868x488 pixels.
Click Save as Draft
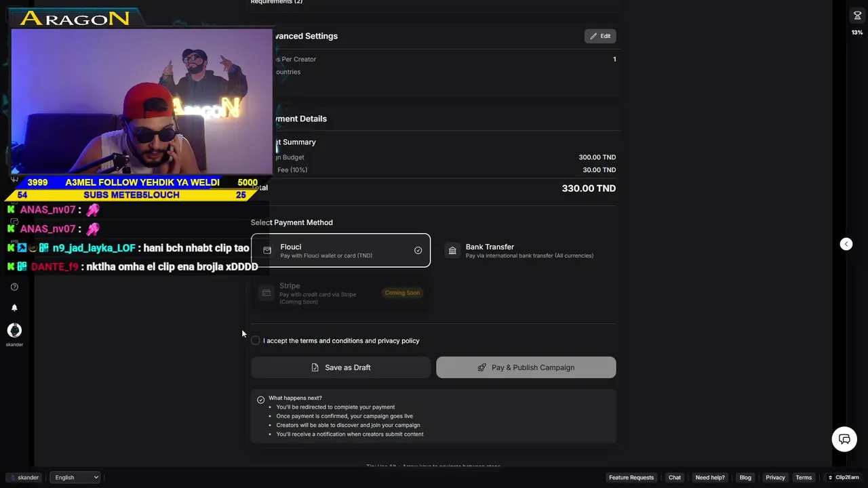(340, 367)
